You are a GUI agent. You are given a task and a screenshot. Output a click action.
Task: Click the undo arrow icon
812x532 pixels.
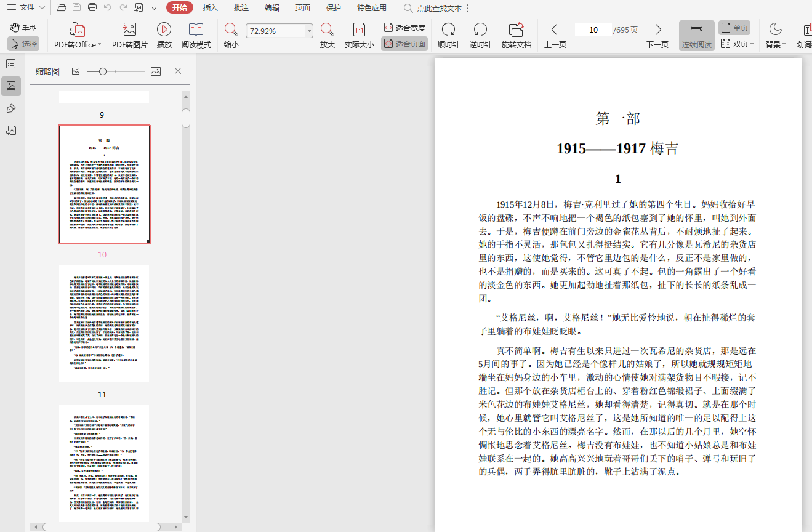(108, 7)
